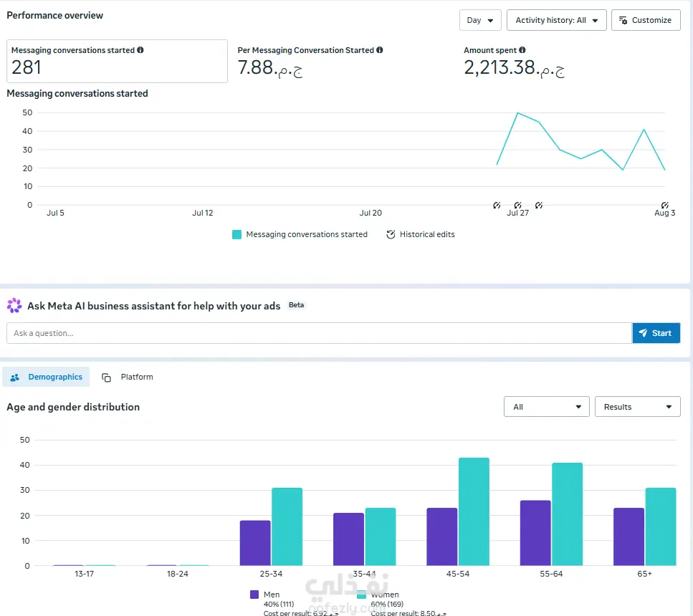Click the Meta AI assistant sparkle icon
Viewport: 693px width, 616px height.
[x=14, y=305]
